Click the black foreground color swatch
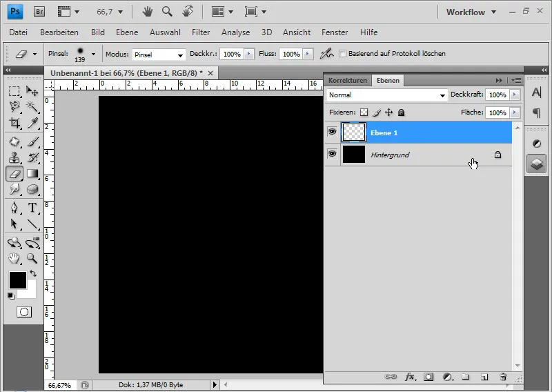Image resolution: width=552 pixels, height=392 pixels. [18, 280]
